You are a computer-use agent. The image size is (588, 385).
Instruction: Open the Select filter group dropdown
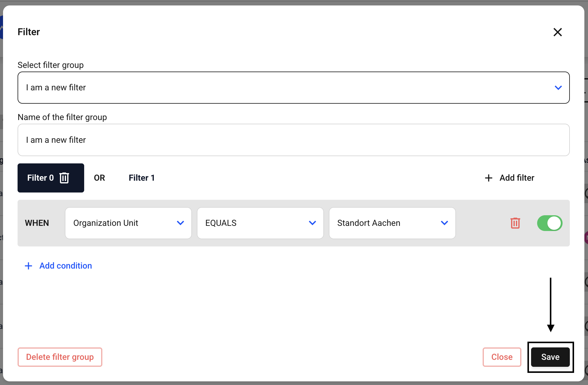[293, 88]
